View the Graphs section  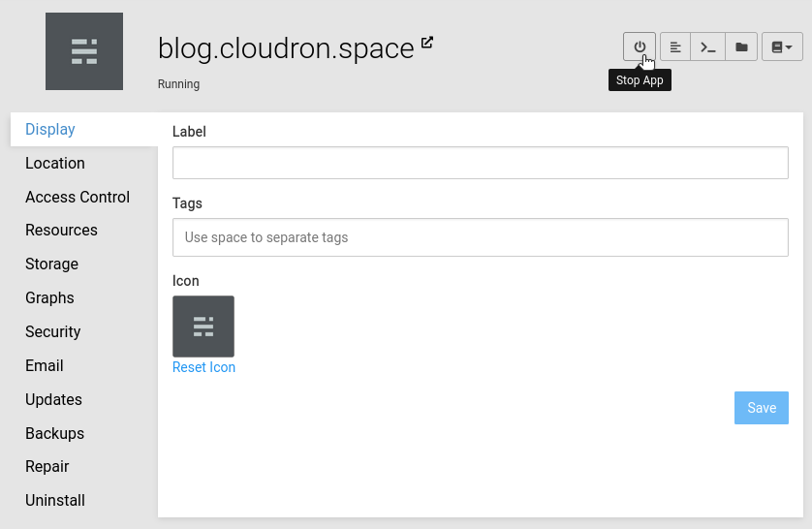[x=49, y=297]
